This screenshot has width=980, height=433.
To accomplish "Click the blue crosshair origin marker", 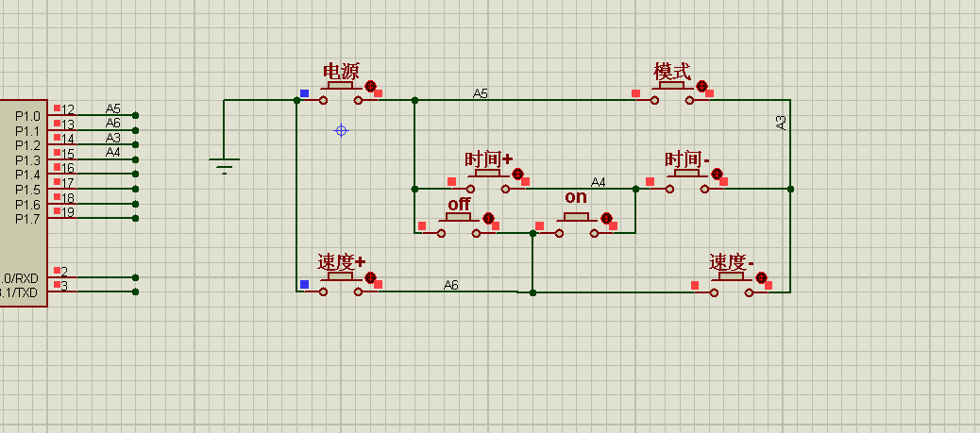I will point(342,130).
